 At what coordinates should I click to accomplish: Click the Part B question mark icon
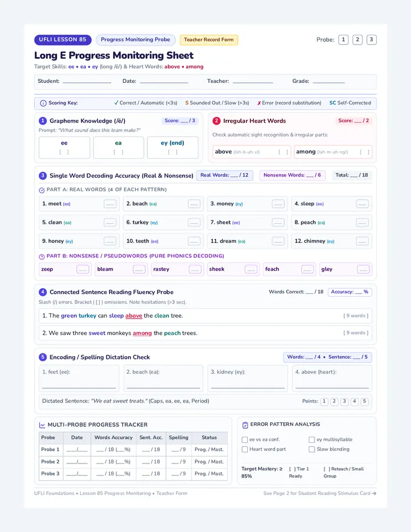coord(42,256)
